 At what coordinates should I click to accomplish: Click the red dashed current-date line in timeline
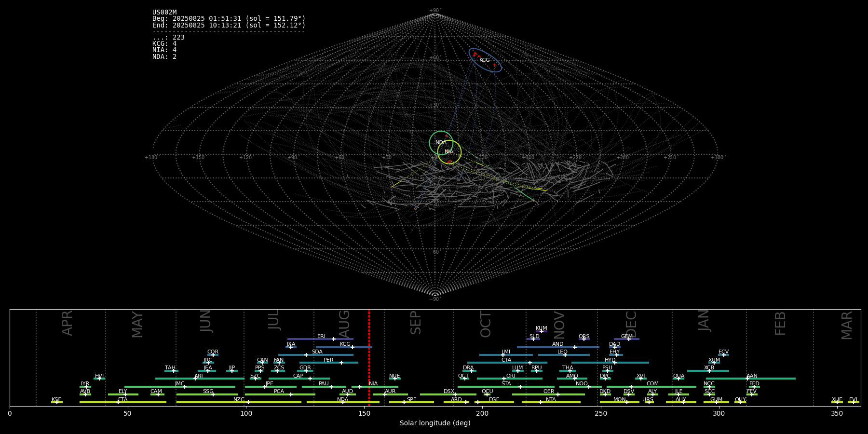[x=369, y=358]
